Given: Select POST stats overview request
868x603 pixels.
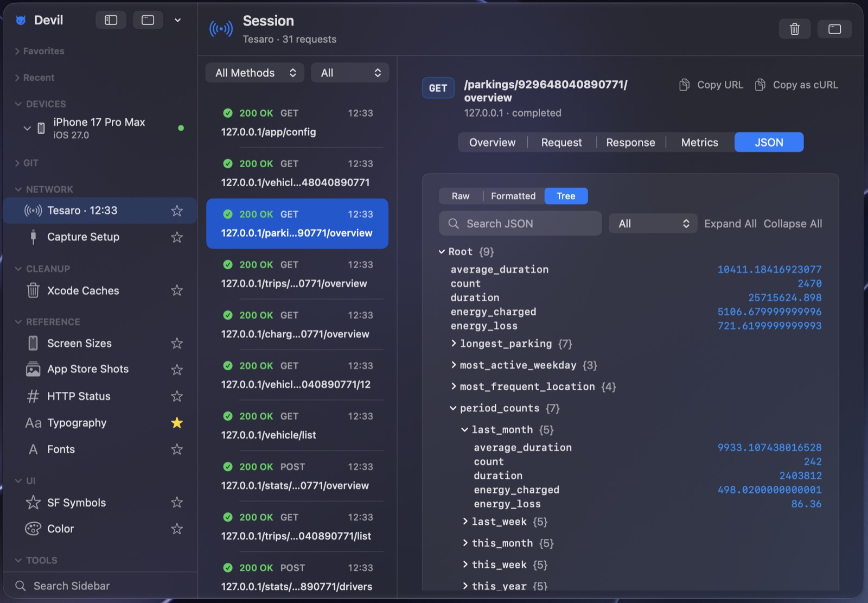Looking at the screenshot, I should (x=297, y=476).
